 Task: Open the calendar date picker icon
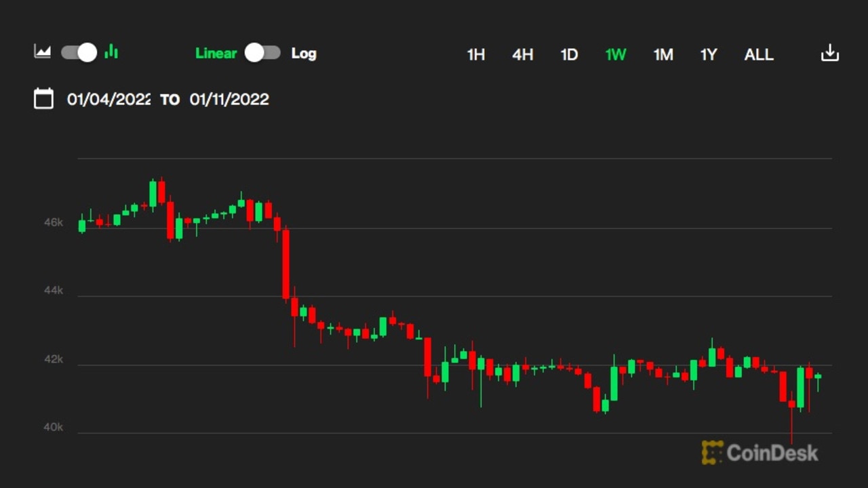[43, 98]
